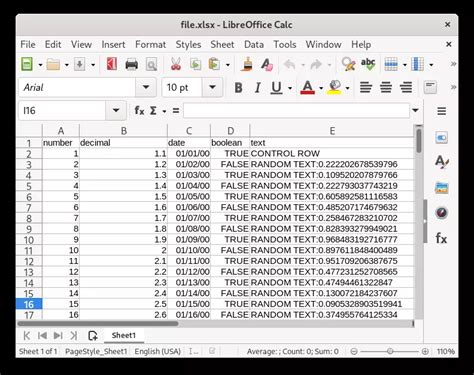Screen dimensions: 474x375
Task: Open the Format menu
Action: click(150, 44)
